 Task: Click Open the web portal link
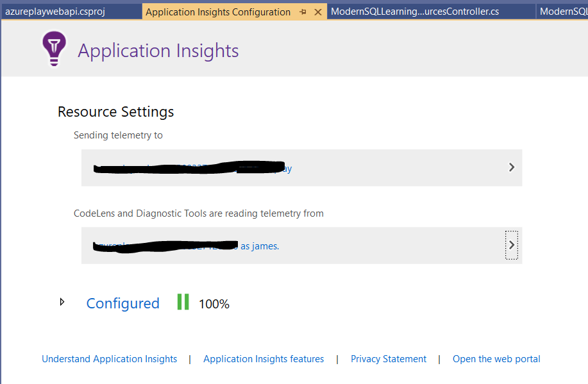tap(496, 359)
